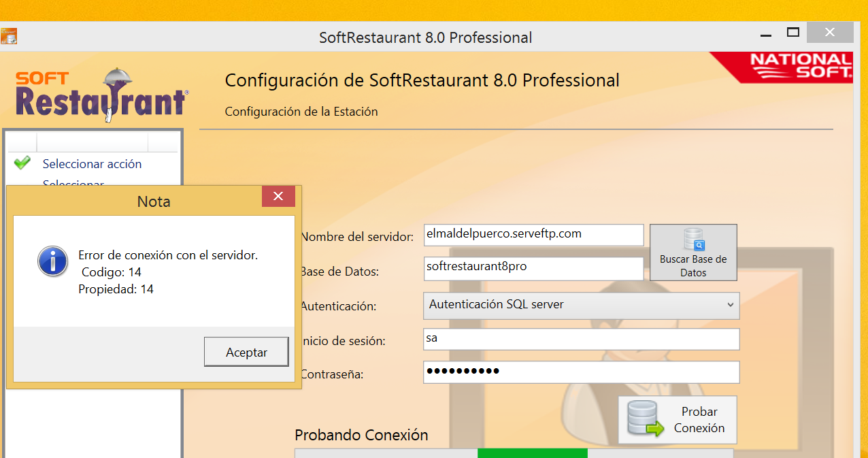Click Aceptar in the Nota dialog
The width and height of the screenshot is (868, 458).
click(x=246, y=352)
